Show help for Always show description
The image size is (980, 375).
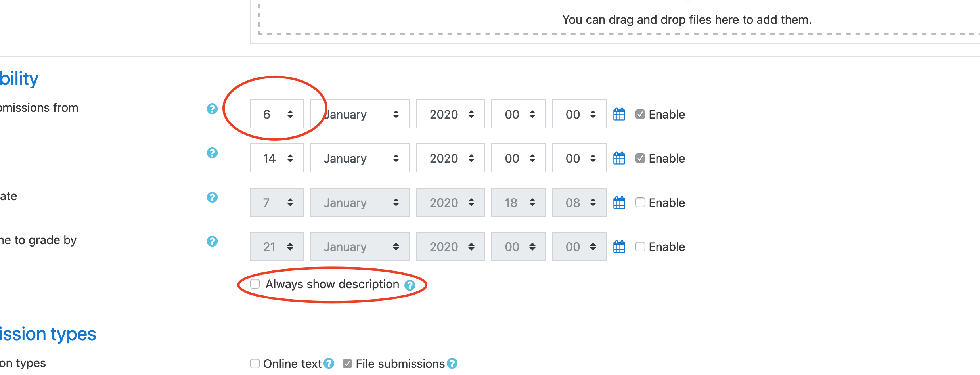point(410,285)
